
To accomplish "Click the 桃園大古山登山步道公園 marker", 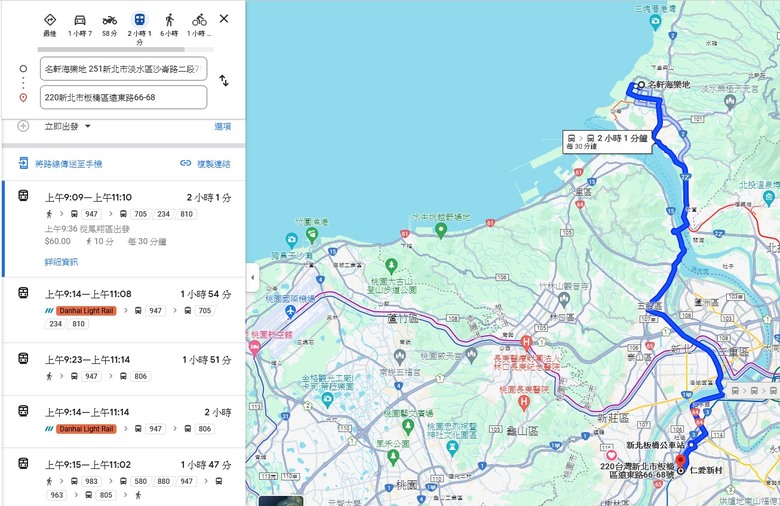I will point(391,265).
